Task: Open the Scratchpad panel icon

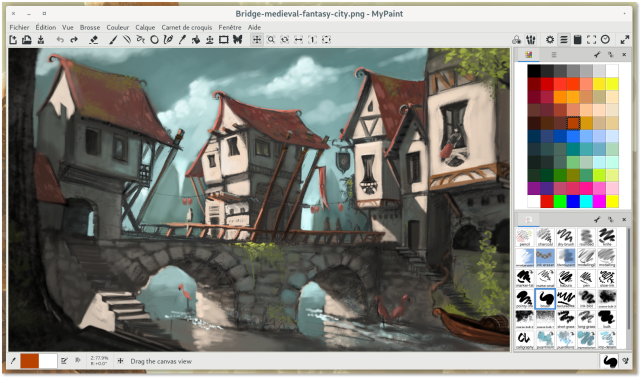Action: pos(578,40)
